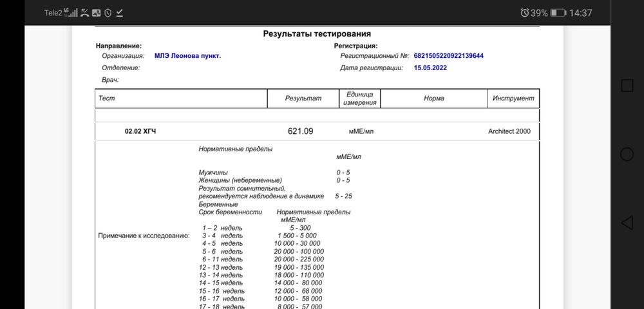Open recent apps with square button
The image size is (644, 309).
627,86
